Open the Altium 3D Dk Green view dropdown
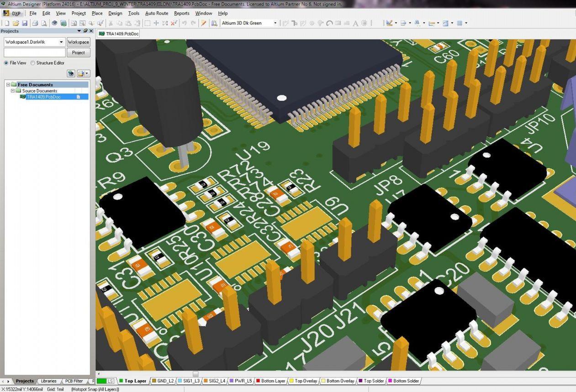The image size is (576, 392). pos(275,23)
